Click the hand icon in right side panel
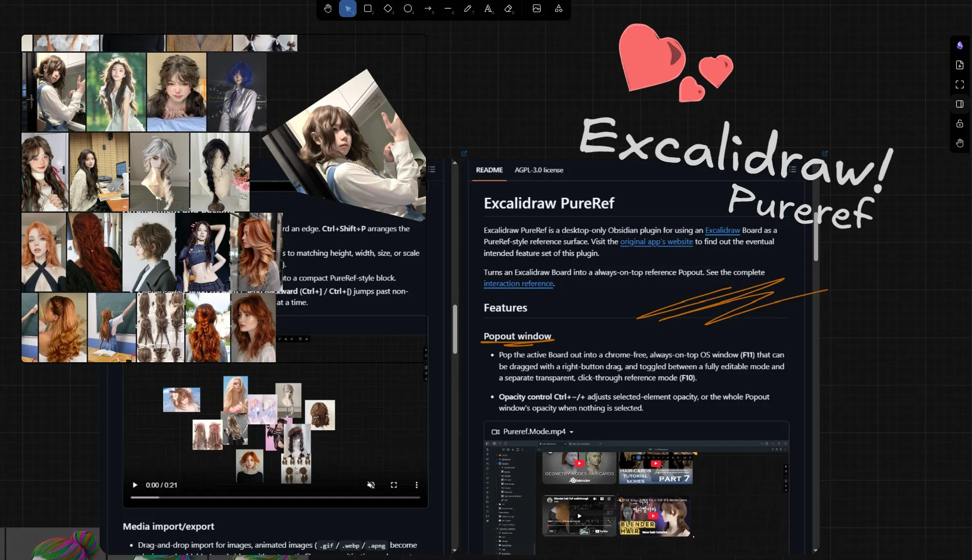Image resolution: width=972 pixels, height=560 pixels. 960,143
